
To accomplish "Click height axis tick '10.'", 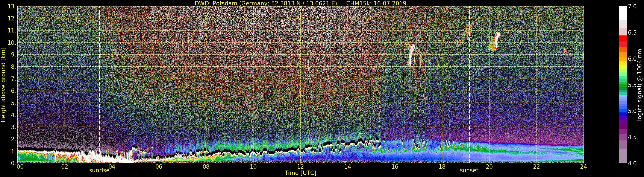I will [12, 43].
